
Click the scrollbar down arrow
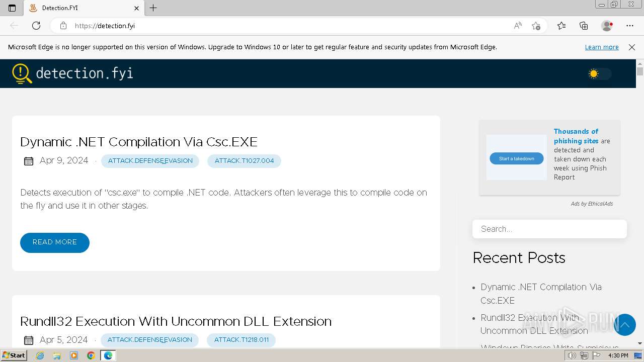640,343
